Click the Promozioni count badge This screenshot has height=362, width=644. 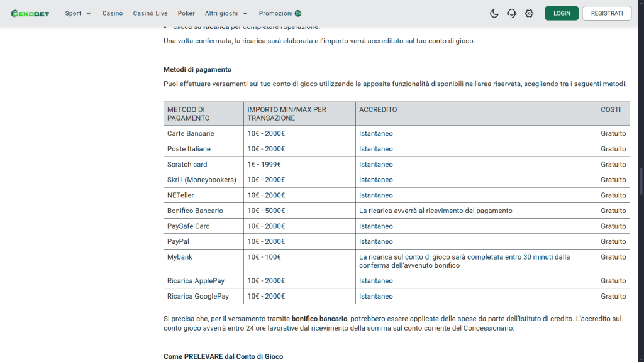[x=298, y=13]
